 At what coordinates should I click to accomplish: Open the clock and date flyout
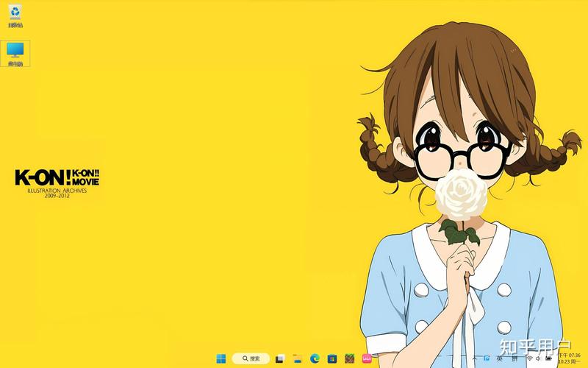point(569,358)
